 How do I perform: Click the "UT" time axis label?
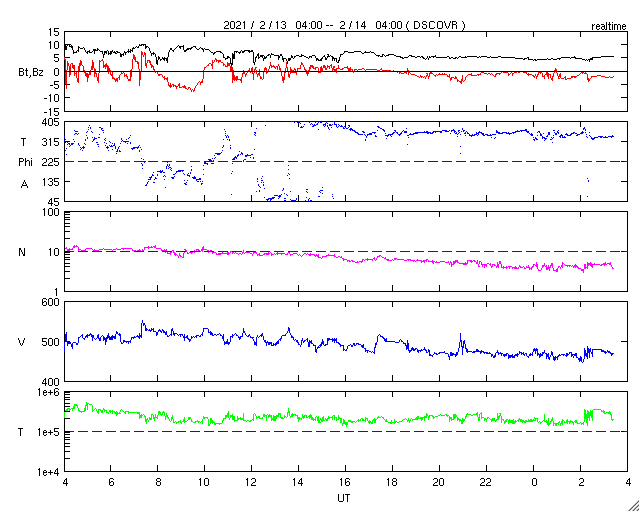[x=344, y=498]
